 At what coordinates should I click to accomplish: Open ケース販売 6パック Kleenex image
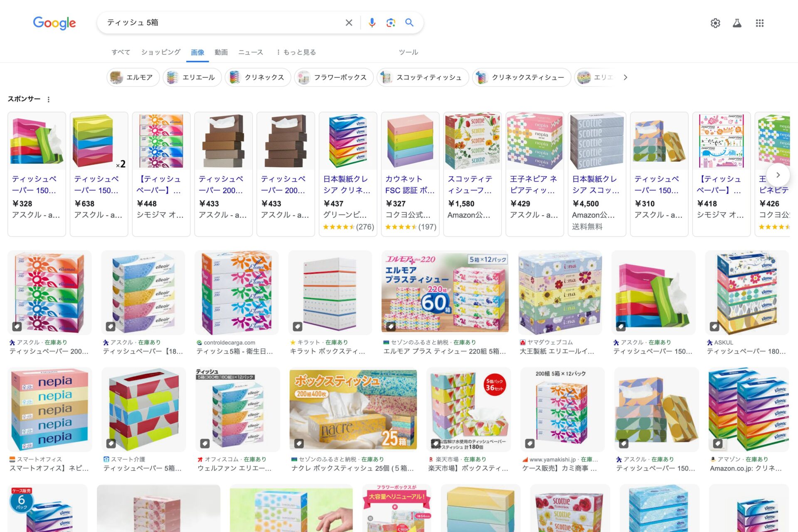point(48,508)
